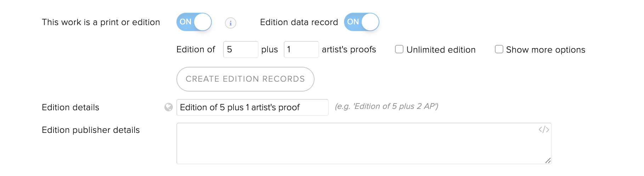Click the globe icon next to Edition details
The image size is (644, 176).
[169, 107]
